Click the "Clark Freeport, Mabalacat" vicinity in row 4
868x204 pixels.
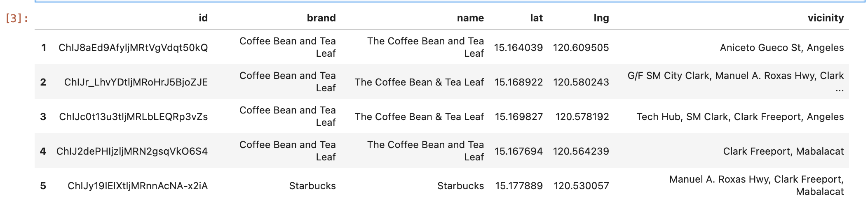pyautogui.click(x=783, y=151)
